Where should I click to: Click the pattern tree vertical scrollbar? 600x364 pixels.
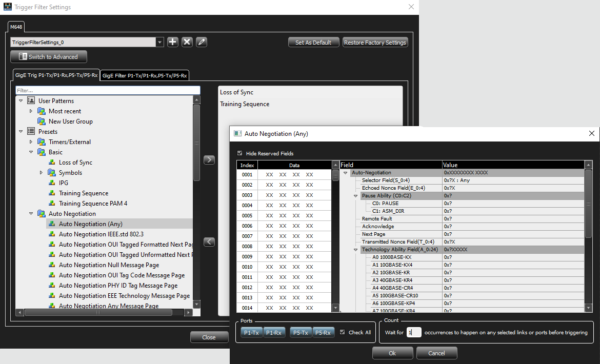(x=197, y=143)
